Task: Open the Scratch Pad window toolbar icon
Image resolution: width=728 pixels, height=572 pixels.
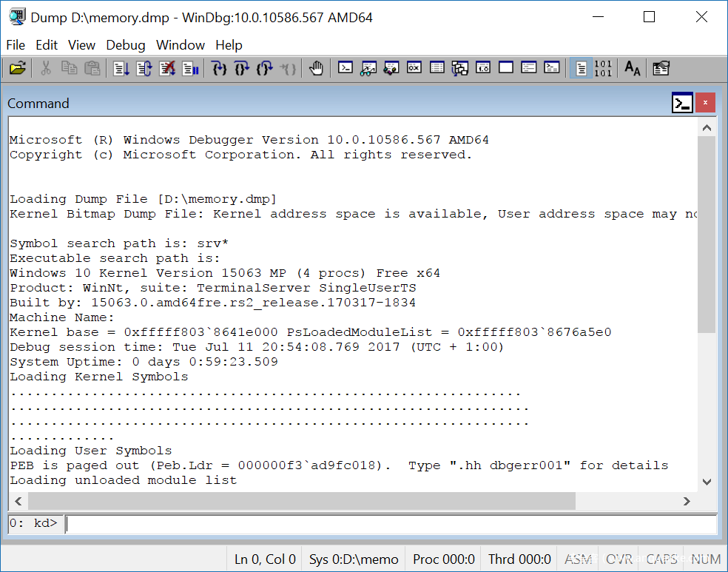Action: tap(506, 68)
